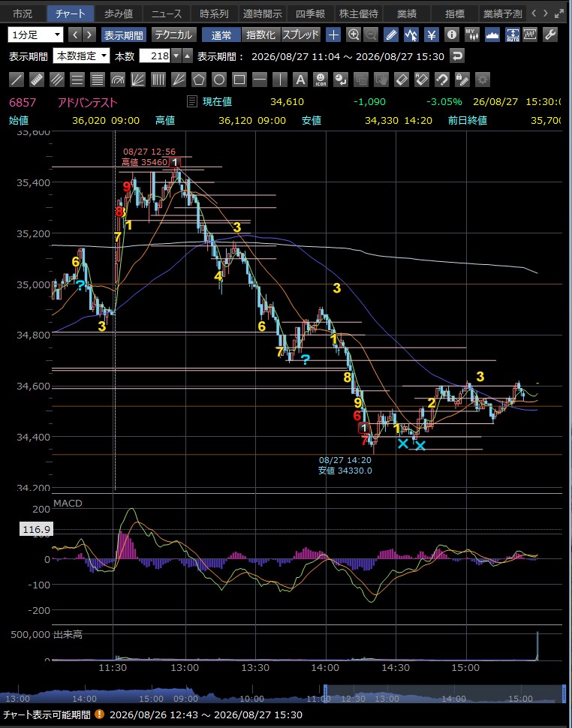Image resolution: width=572 pixels, height=728 pixels.
Task: Select the pentagon shape tool
Action: click(199, 80)
